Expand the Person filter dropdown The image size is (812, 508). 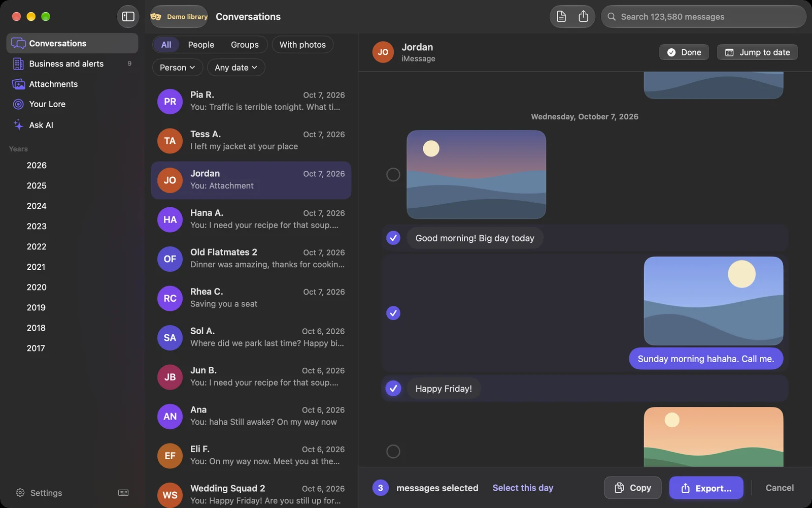coord(178,68)
